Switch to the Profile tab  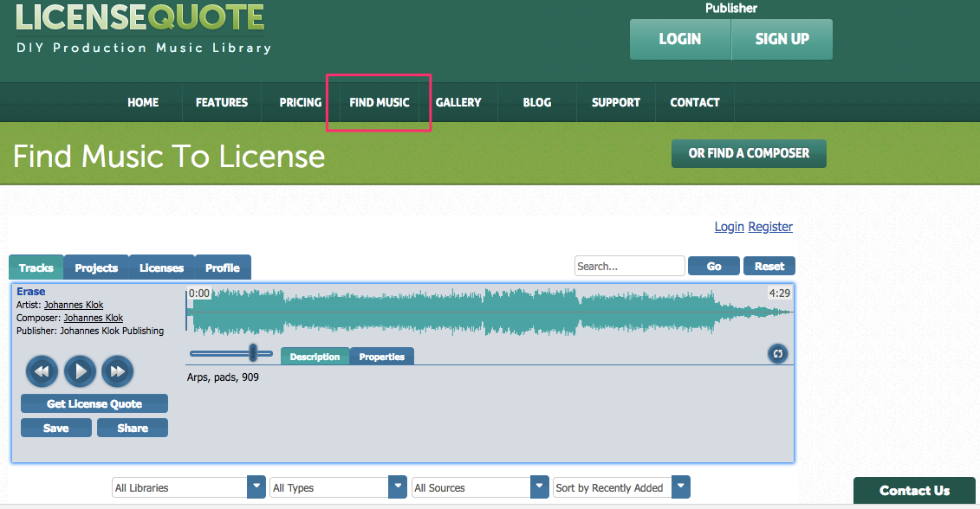click(222, 267)
